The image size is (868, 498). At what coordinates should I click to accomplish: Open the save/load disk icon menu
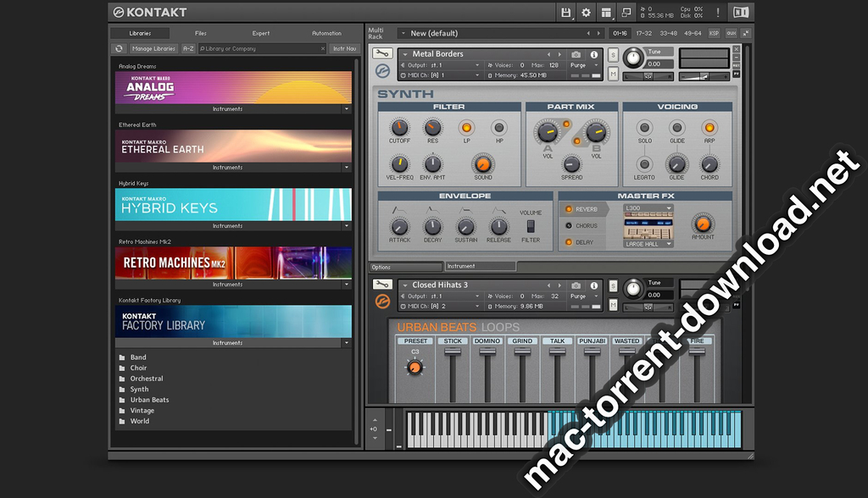pyautogui.click(x=565, y=13)
